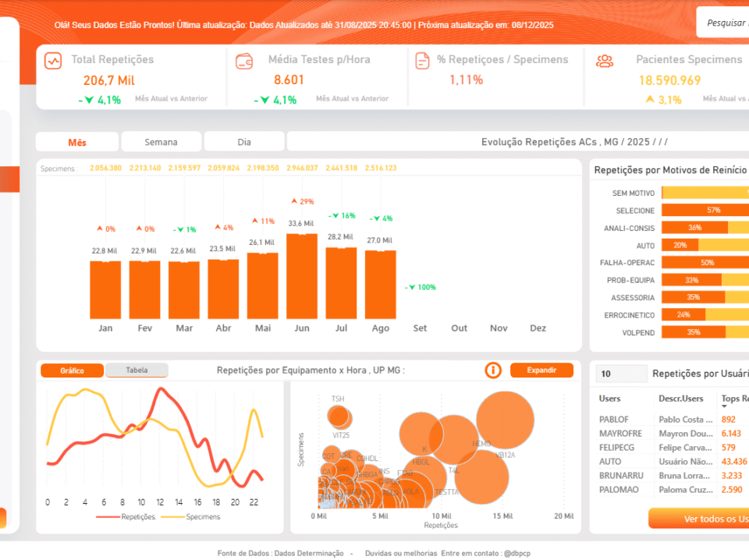Switch chart view to Gráfico

pos(72,370)
